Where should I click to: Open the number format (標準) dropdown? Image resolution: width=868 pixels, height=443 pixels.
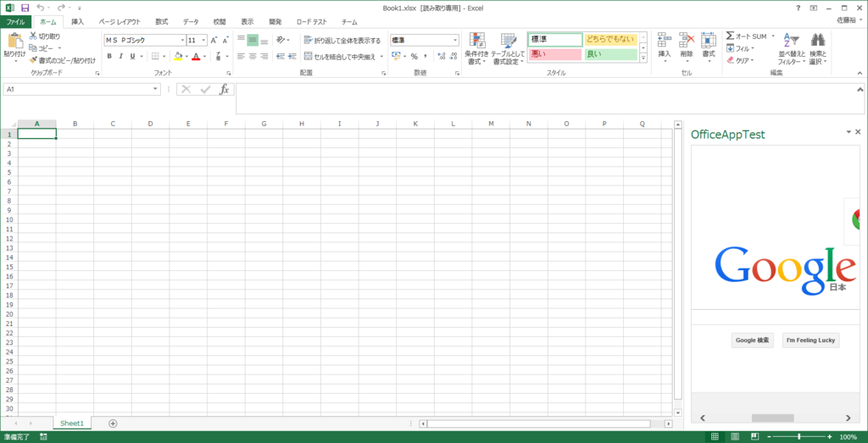pos(455,41)
